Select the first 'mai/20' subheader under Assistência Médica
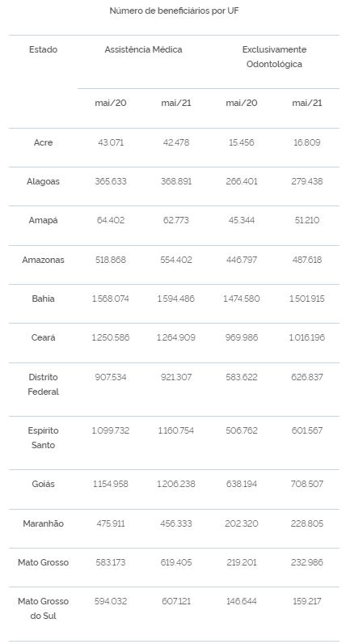350x644 pixels. (x=111, y=103)
